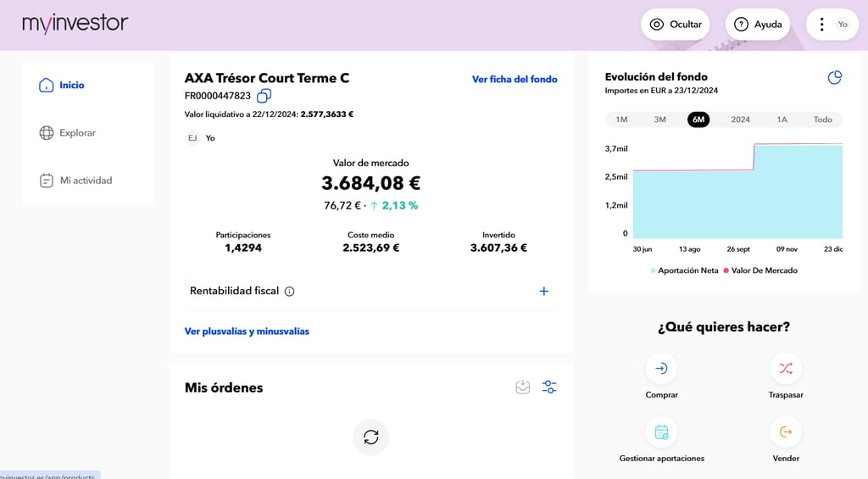Open Mis órdenes filter sliders icon
The height and width of the screenshot is (479, 868).
click(x=549, y=387)
